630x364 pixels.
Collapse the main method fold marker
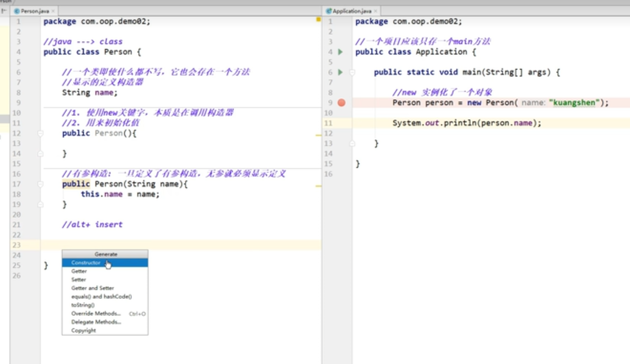click(x=352, y=72)
